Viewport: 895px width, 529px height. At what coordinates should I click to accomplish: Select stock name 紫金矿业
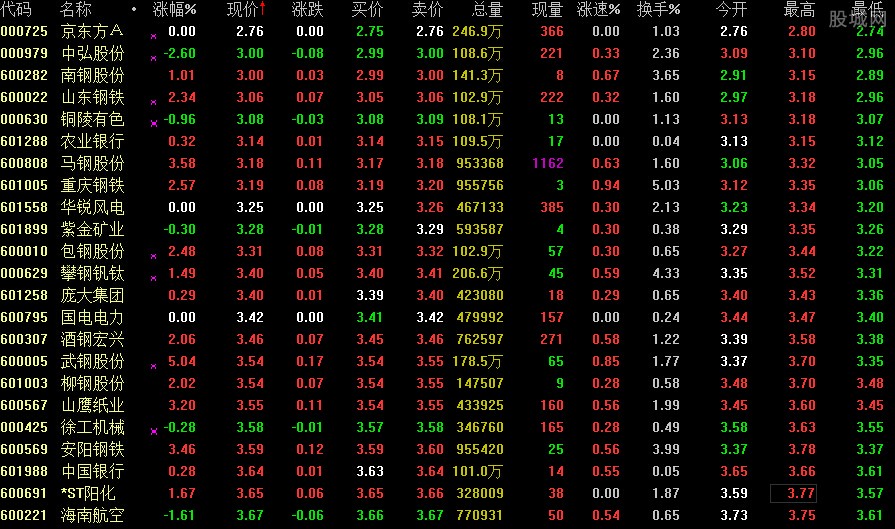pyautogui.click(x=92, y=229)
